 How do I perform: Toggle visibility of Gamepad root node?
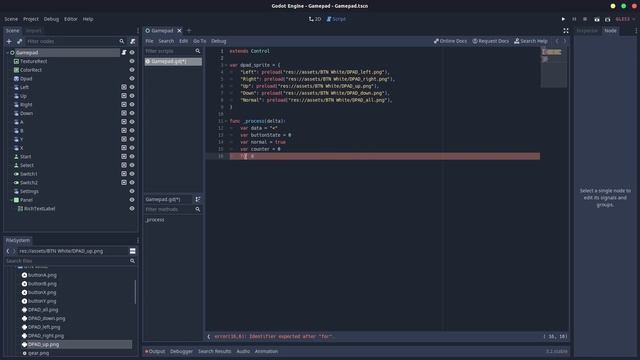point(132,52)
